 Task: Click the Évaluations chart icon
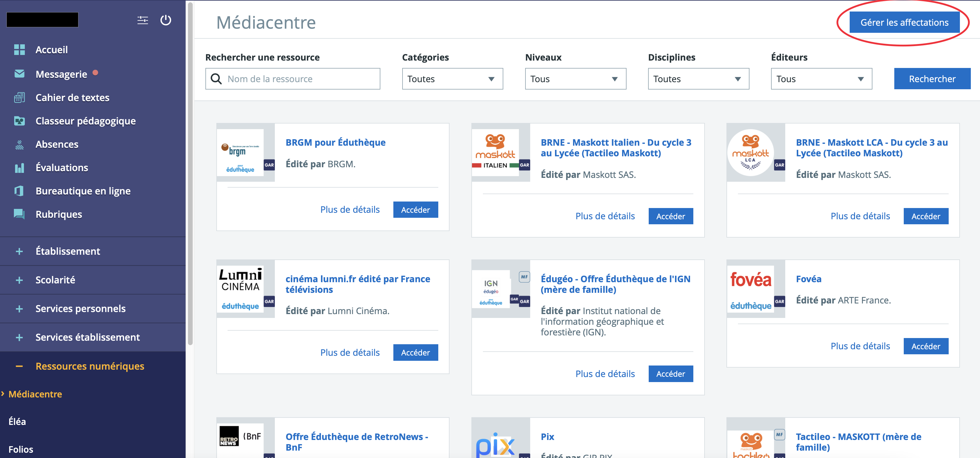20,168
